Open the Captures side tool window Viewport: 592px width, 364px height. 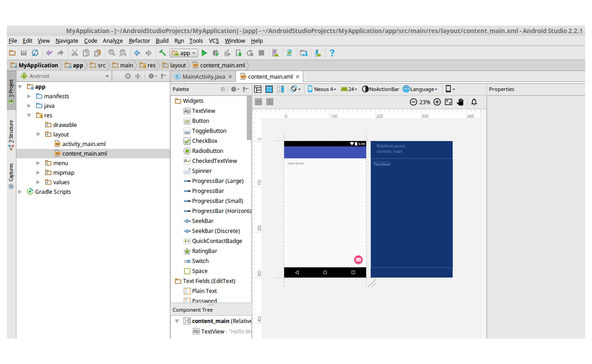point(11,176)
